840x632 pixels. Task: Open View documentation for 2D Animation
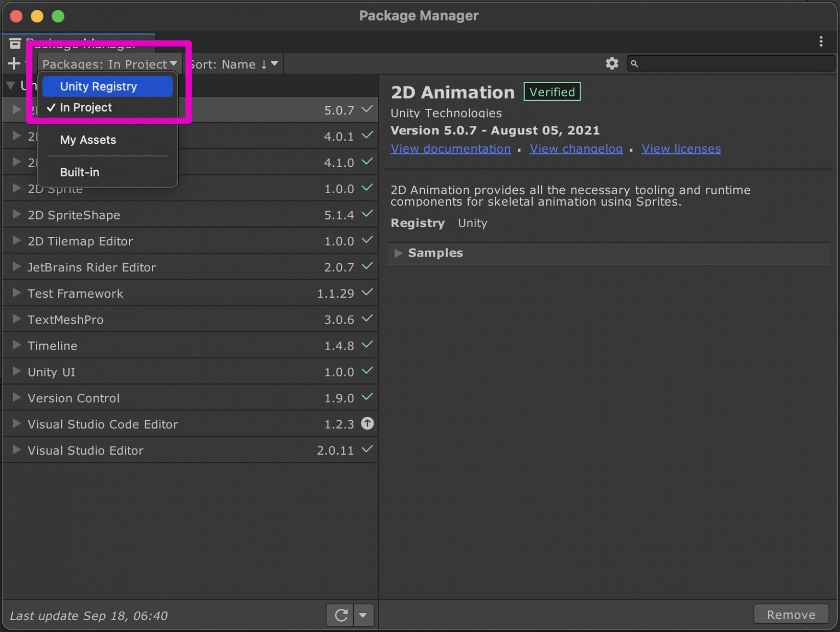click(451, 148)
